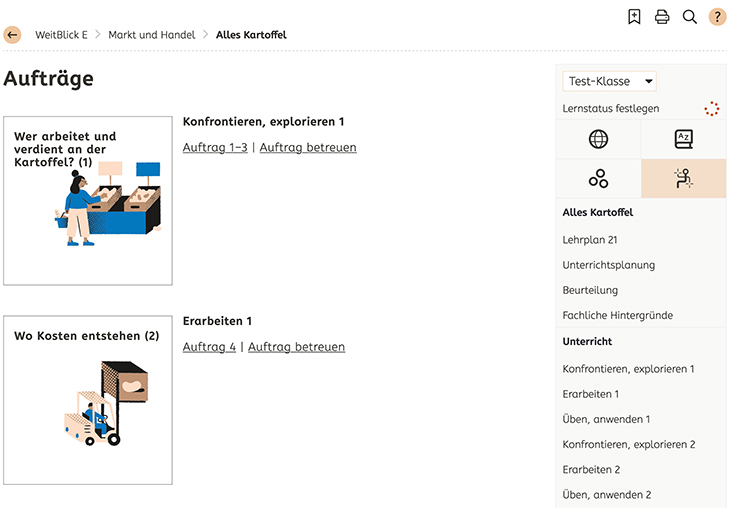Add a bookmark with the bookmark icon
This screenshot has width=730, height=508.
[x=634, y=17]
